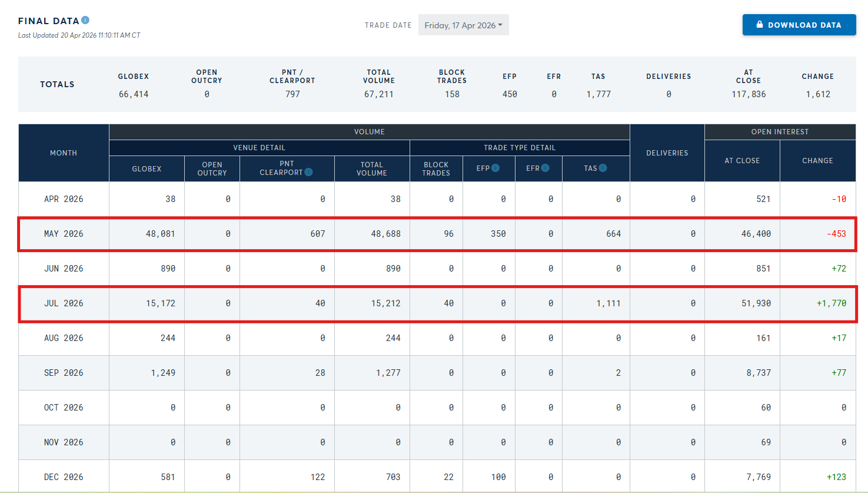Open the Trade Date dropdown
868x493 pixels.
tap(463, 25)
